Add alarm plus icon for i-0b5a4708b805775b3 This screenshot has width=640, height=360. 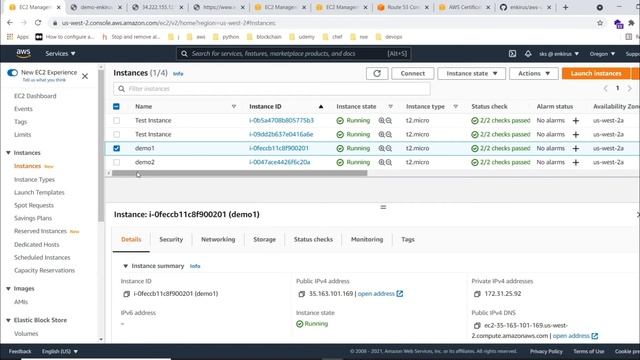pyautogui.click(x=576, y=120)
